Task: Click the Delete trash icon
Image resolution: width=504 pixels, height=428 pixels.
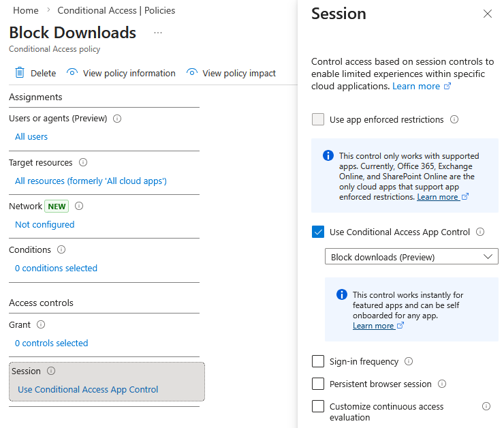Action: tap(20, 73)
